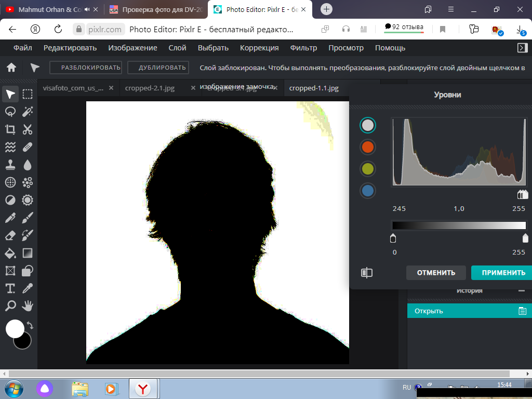Select the Zoom magnifier tool
This screenshot has width=532, height=399.
10,306
